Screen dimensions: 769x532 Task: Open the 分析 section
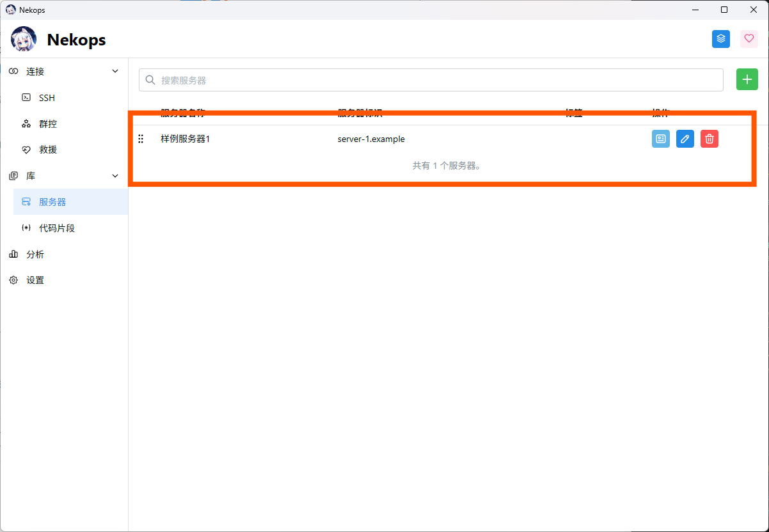35,254
